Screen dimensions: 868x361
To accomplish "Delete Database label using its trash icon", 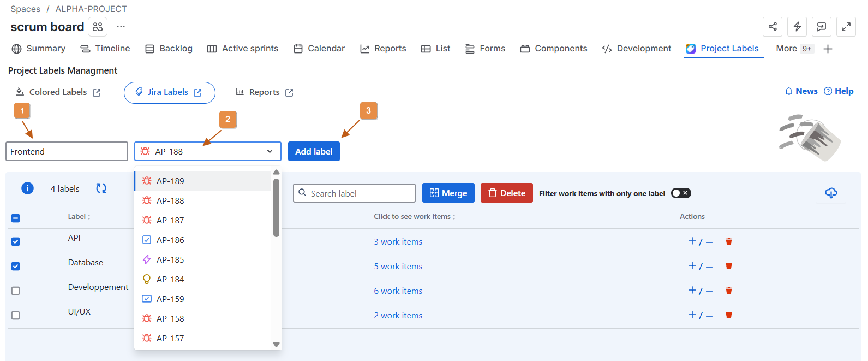I will pos(729,266).
